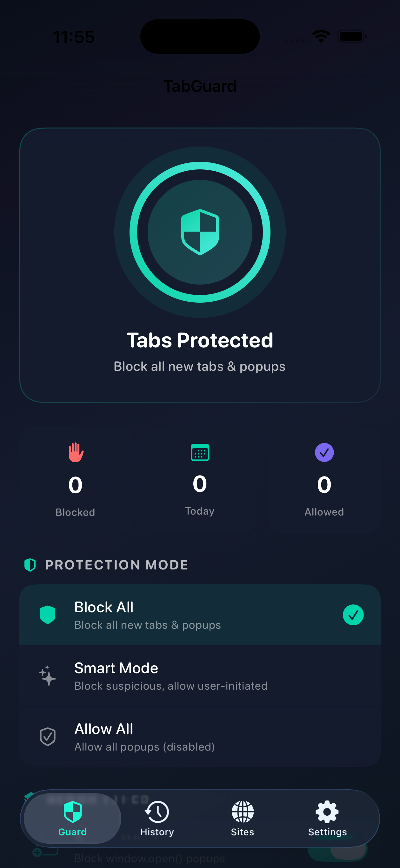Open the History tab
The image size is (400, 868).
[x=157, y=819]
